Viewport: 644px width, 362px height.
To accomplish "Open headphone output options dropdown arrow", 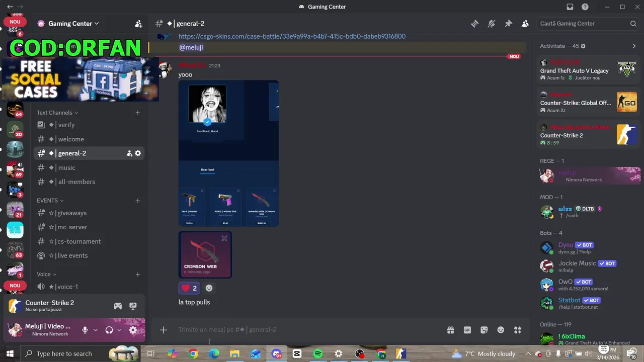I will pyautogui.click(x=119, y=330).
